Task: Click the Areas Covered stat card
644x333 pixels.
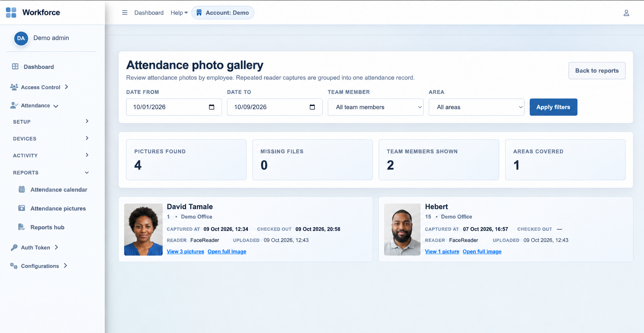Action: (565, 159)
